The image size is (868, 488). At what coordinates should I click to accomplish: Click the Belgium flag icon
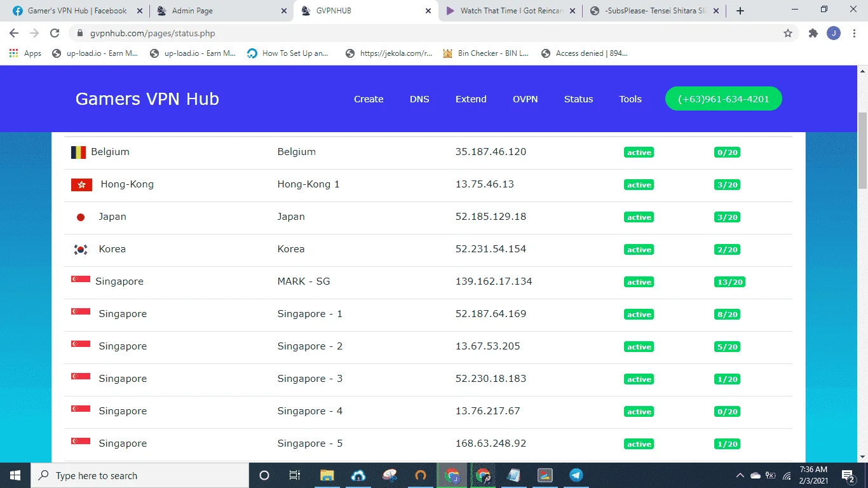(x=78, y=152)
